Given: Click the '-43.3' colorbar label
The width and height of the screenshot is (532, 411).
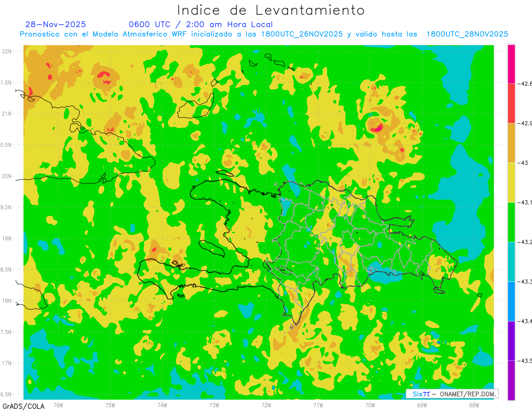Looking at the screenshot, I should 524,282.
